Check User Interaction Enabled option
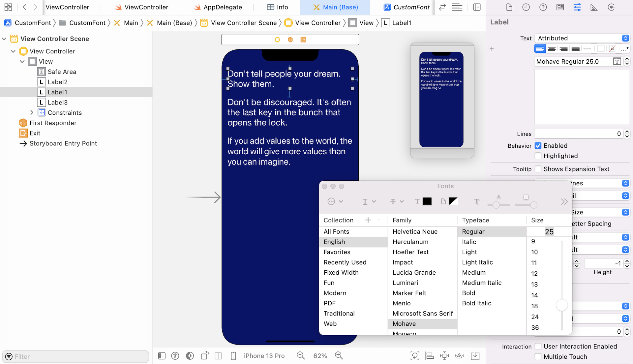Viewport: 633px width, 364px height. coord(538,346)
